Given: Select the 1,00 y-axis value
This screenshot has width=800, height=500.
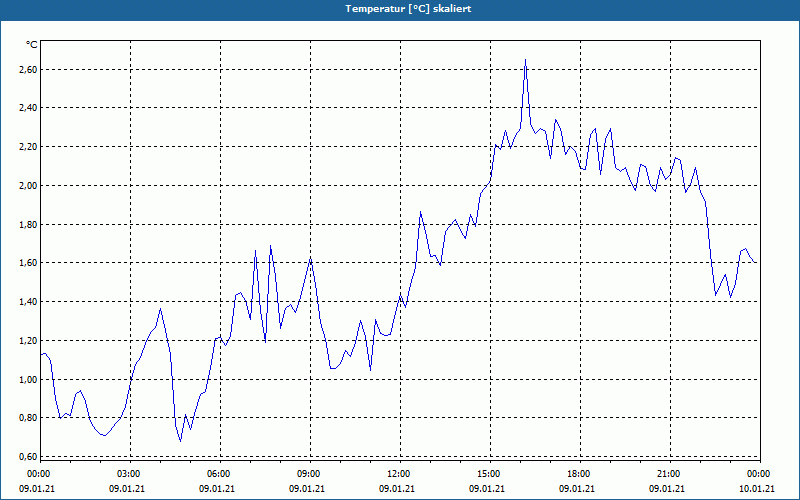Looking at the screenshot, I should tap(28, 379).
